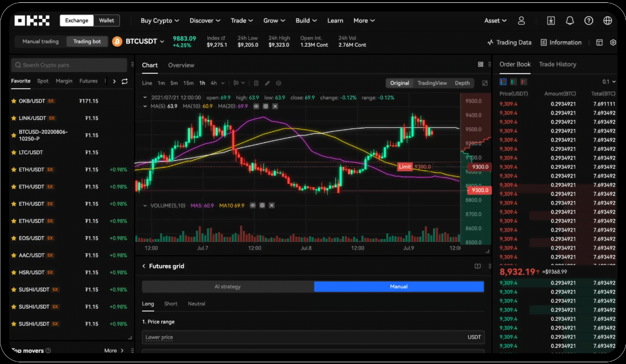Unfavorite OKB/USDT star
This screenshot has width=626, height=364.
pos(14,101)
